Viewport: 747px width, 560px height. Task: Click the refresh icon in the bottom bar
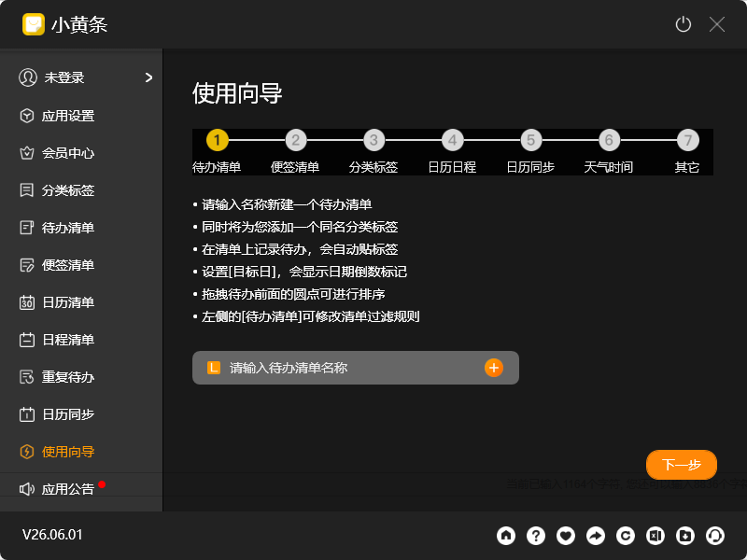pyautogui.click(x=626, y=535)
